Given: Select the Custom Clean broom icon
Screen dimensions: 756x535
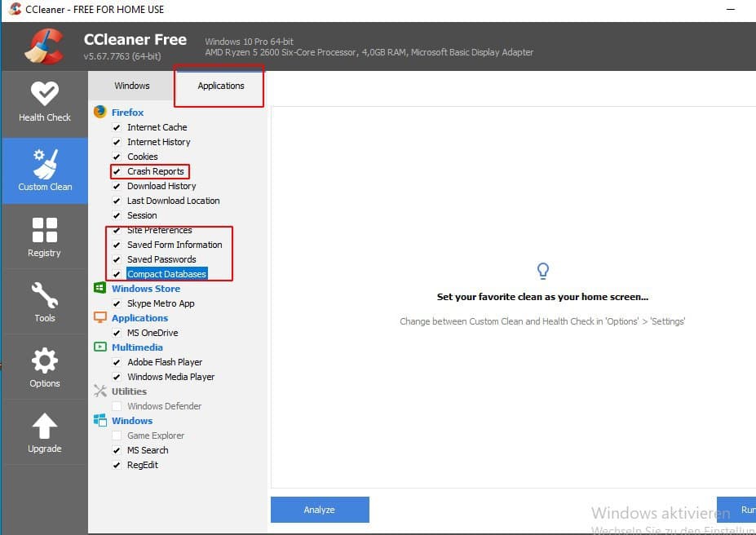Looking at the screenshot, I should [x=45, y=164].
